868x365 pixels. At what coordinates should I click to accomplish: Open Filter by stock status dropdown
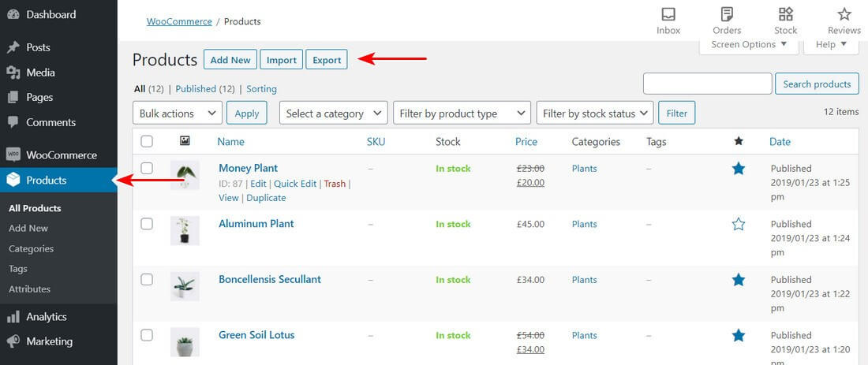[x=594, y=114]
